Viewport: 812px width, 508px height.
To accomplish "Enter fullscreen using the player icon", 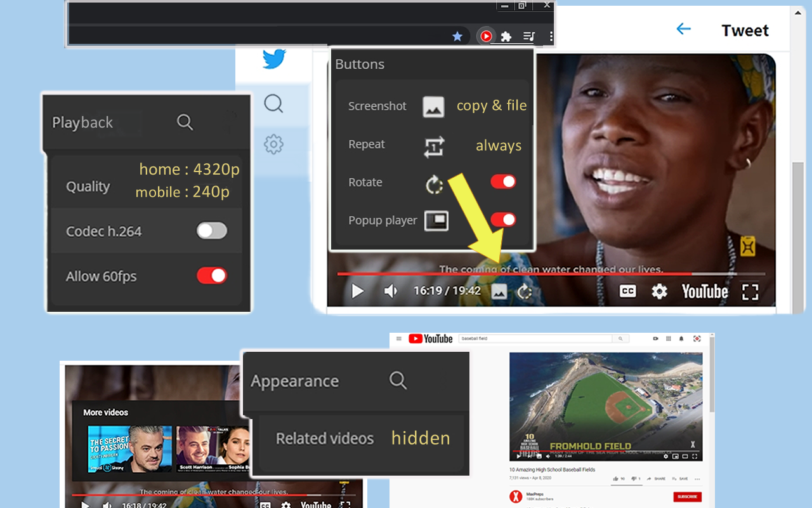I will pyautogui.click(x=750, y=291).
